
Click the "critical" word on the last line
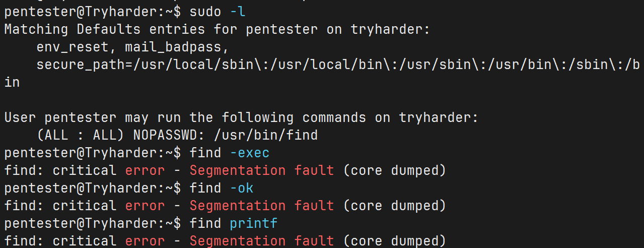click(85, 241)
